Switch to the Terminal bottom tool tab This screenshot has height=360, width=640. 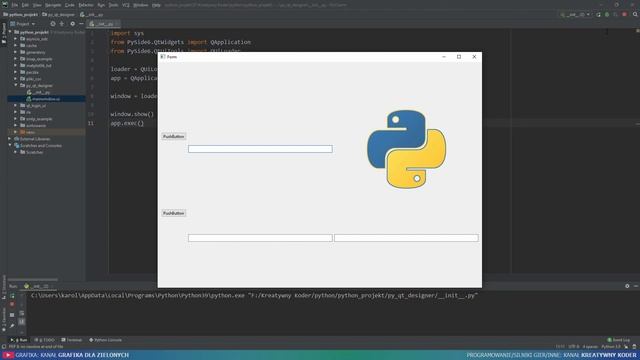tap(72, 340)
